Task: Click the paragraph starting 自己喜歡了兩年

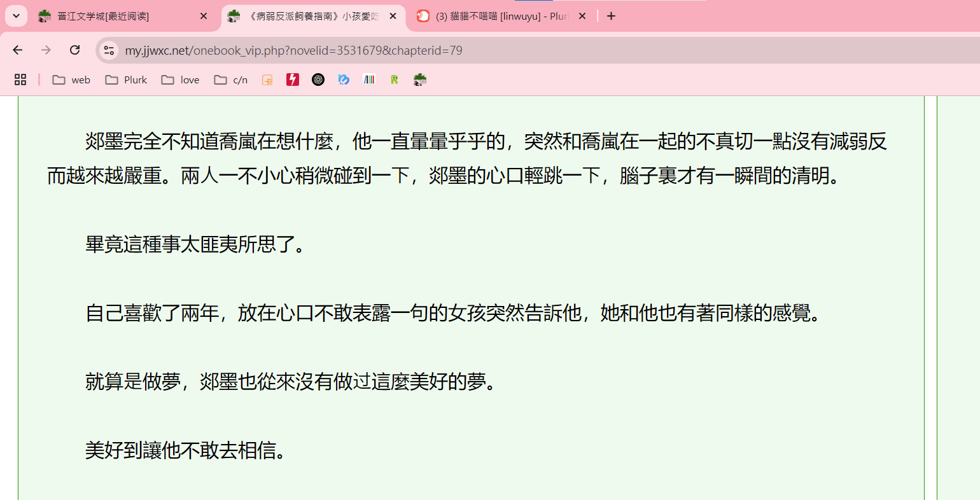Action: [x=453, y=313]
